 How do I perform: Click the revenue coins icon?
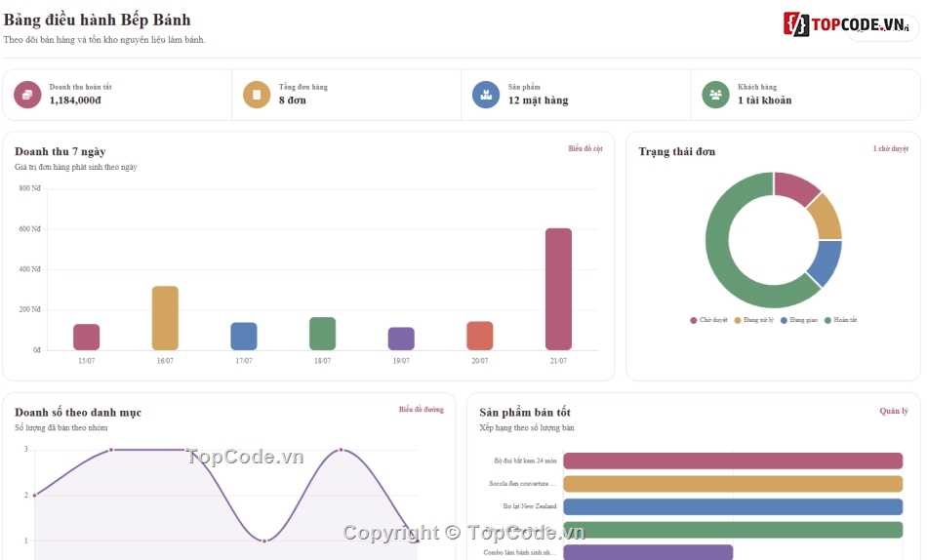click(27, 95)
